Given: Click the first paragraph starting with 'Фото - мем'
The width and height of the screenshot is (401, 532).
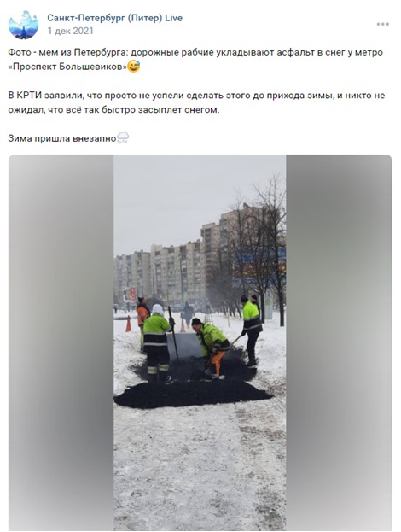Looking at the screenshot, I should (195, 60).
